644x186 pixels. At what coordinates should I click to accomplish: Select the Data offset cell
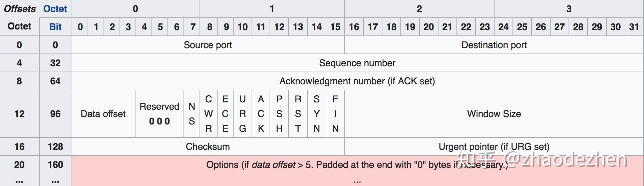pyautogui.click(x=103, y=114)
